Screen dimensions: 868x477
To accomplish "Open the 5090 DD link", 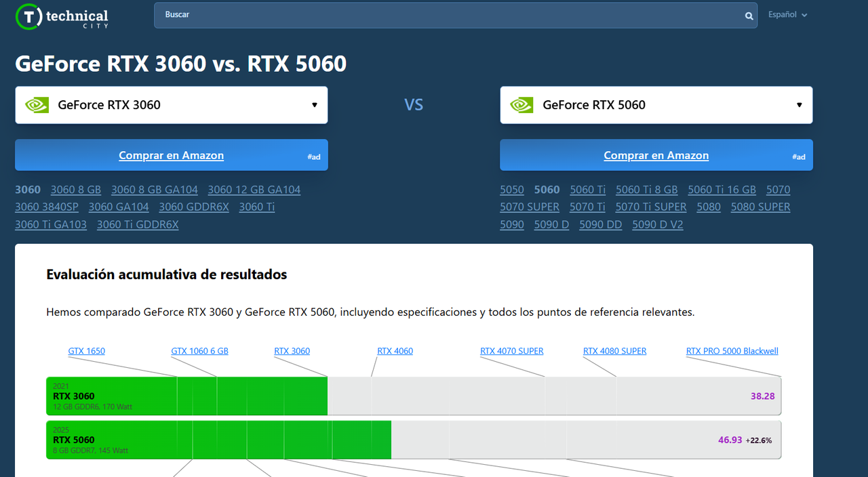I will click(x=601, y=224).
